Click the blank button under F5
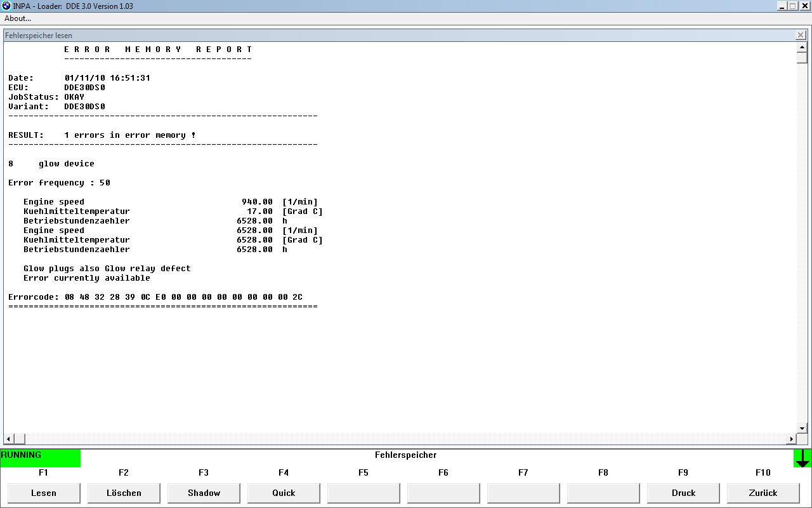812x508 pixels. point(363,493)
